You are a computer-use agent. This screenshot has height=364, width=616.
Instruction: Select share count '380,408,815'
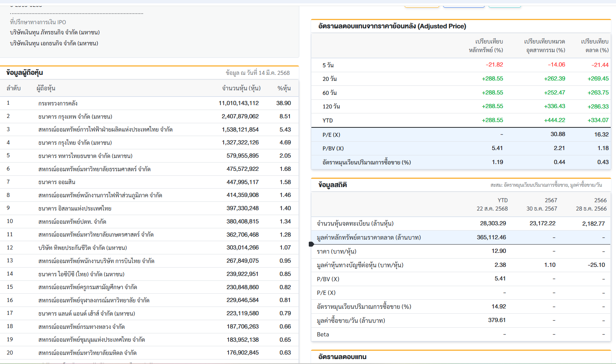pos(243,221)
